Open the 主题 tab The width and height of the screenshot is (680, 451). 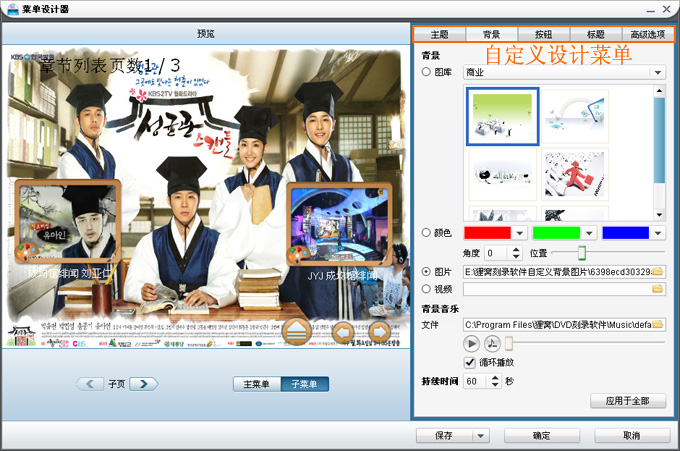pos(439,34)
